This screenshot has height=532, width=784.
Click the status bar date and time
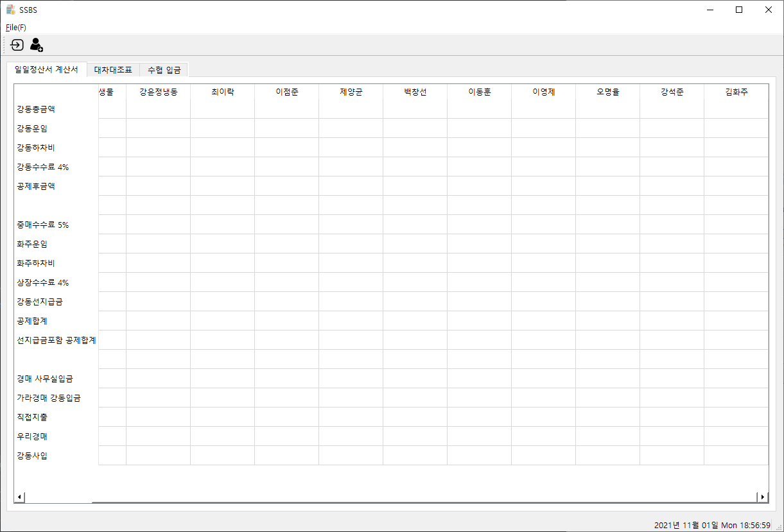coord(712,525)
